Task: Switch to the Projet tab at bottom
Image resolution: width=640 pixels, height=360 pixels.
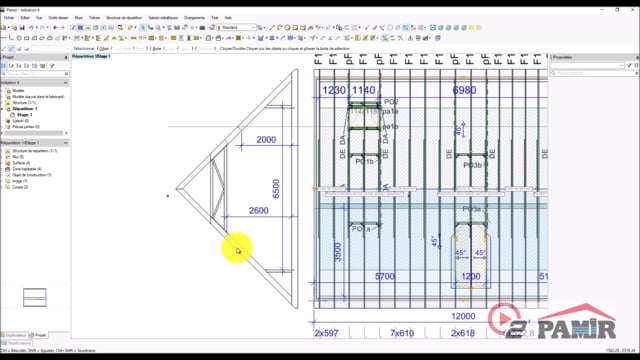Action: pos(38,335)
